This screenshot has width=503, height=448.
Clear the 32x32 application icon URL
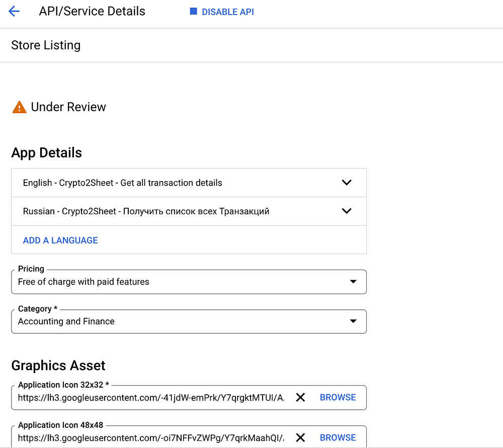pyautogui.click(x=300, y=397)
